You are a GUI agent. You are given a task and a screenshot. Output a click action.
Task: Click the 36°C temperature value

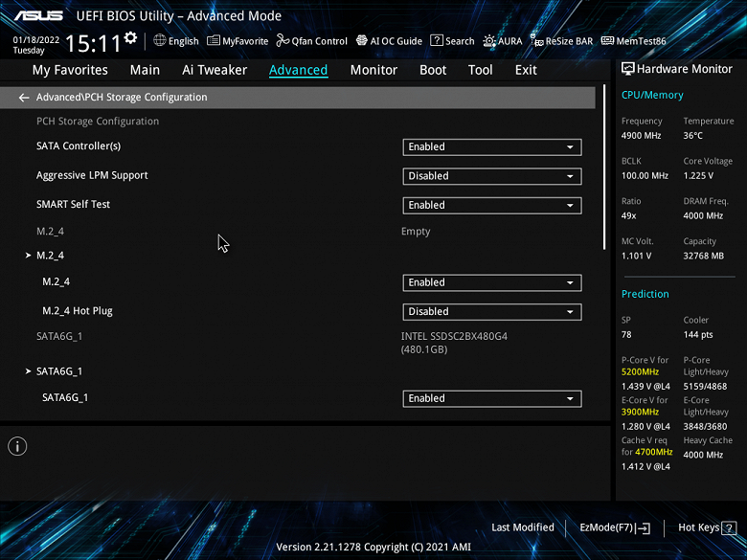coord(692,136)
